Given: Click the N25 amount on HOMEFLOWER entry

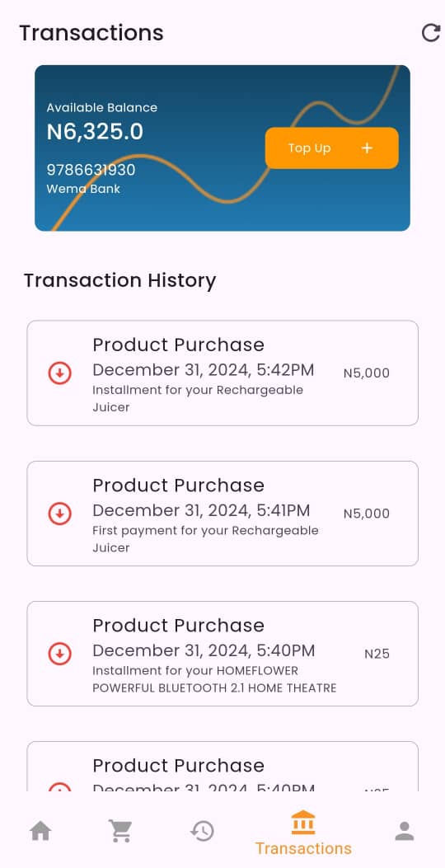Looking at the screenshot, I should pyautogui.click(x=377, y=654).
